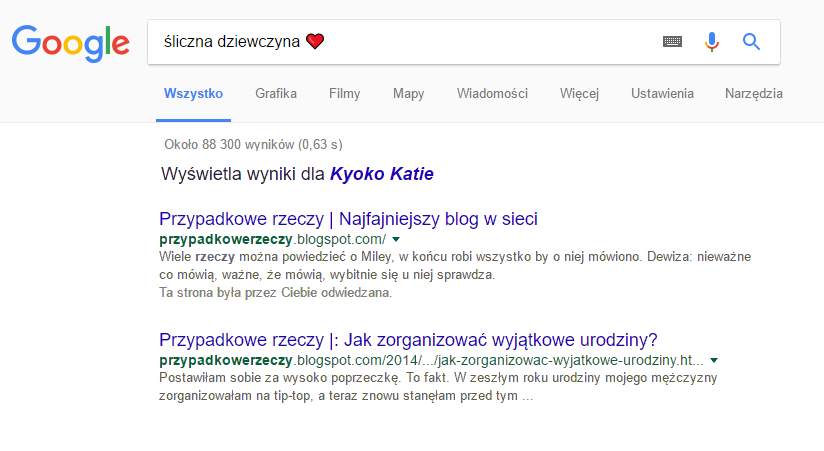824x451 pixels.
Task: Click the 'przypadkowerzeczy.blogspot.com/' green URL text
Action: (273, 240)
